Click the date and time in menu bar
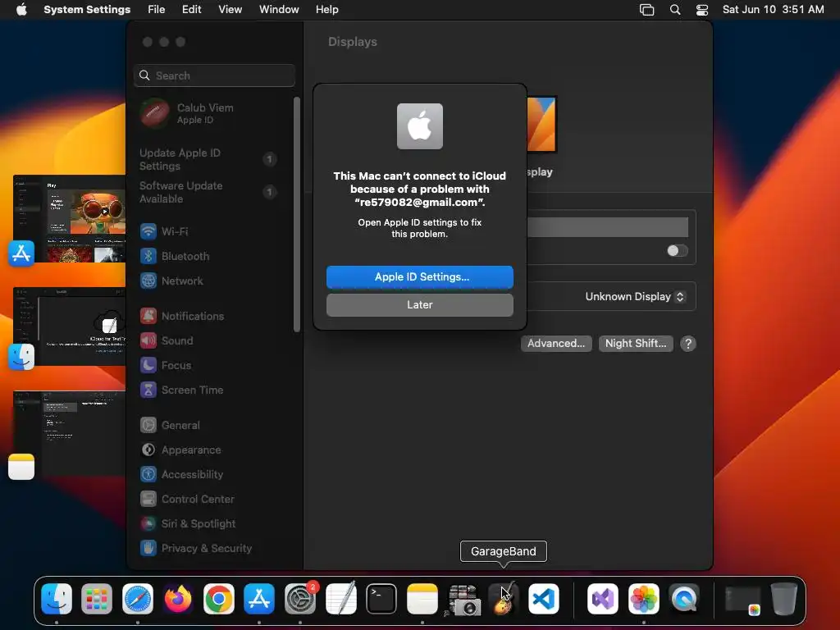This screenshot has height=630, width=840. click(773, 10)
